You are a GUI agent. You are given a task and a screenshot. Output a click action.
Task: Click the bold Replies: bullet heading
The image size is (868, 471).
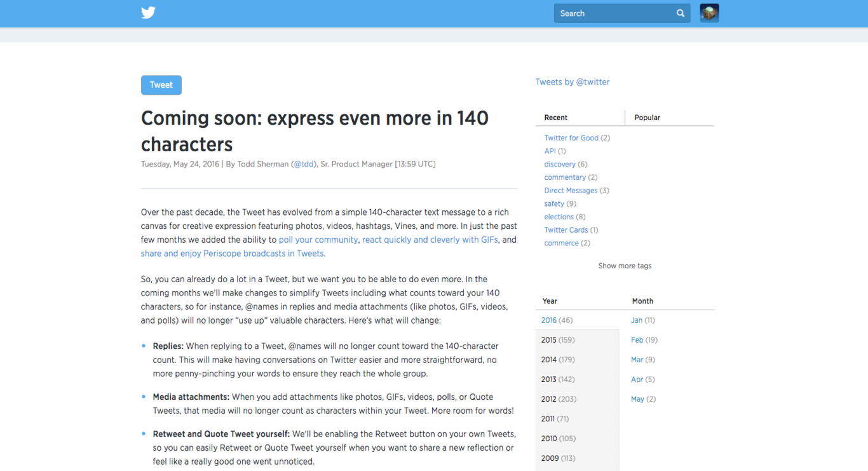(x=168, y=346)
